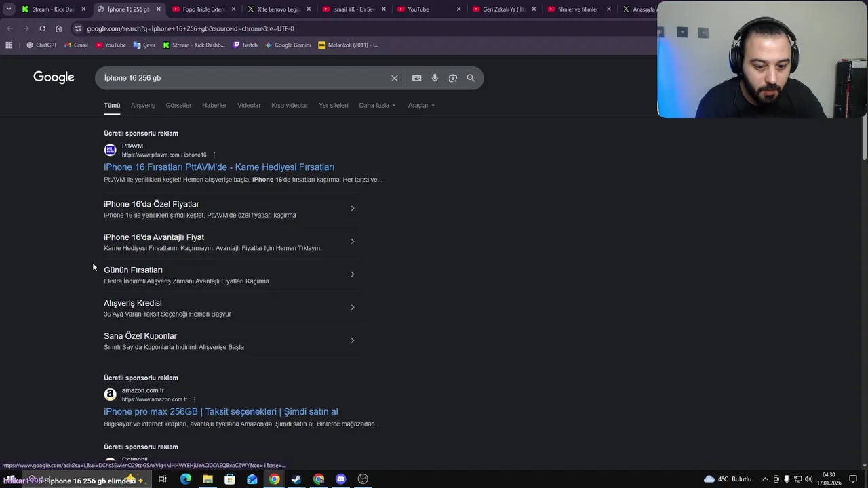Open weather widget showing 4°C Bulutlu

tap(728, 479)
